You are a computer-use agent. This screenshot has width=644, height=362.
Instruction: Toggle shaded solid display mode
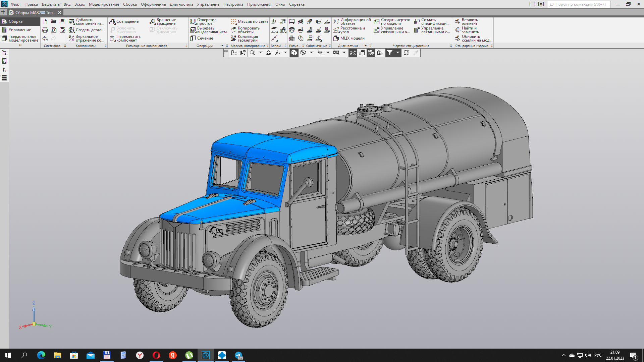tap(294, 53)
